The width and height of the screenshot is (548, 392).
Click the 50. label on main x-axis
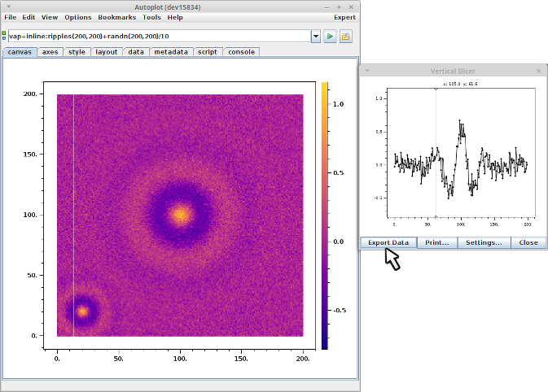pyautogui.click(x=119, y=359)
